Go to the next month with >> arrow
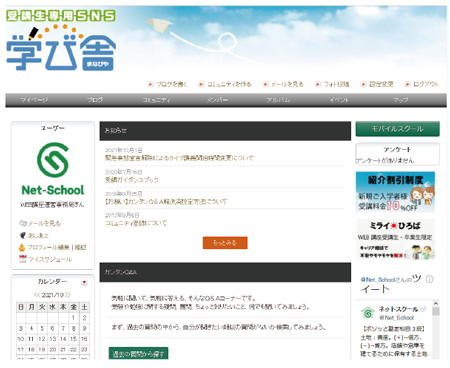450x368 pixels. [68, 295]
